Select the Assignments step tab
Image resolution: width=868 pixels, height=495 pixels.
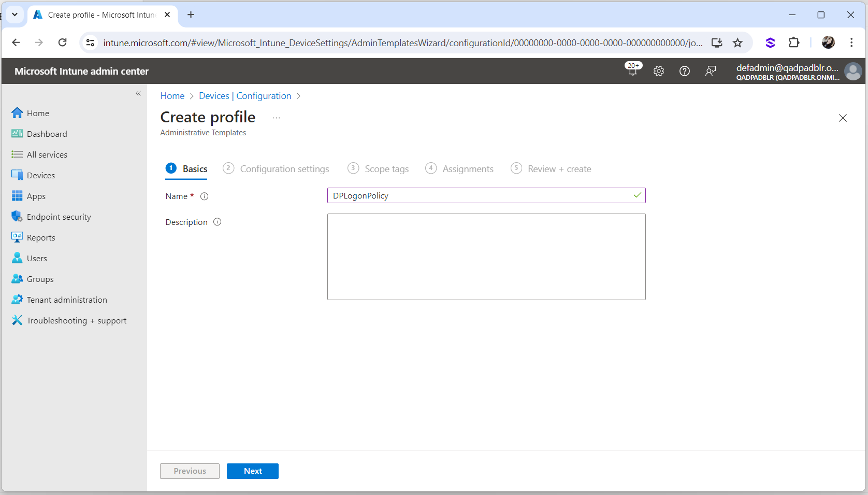459,169
